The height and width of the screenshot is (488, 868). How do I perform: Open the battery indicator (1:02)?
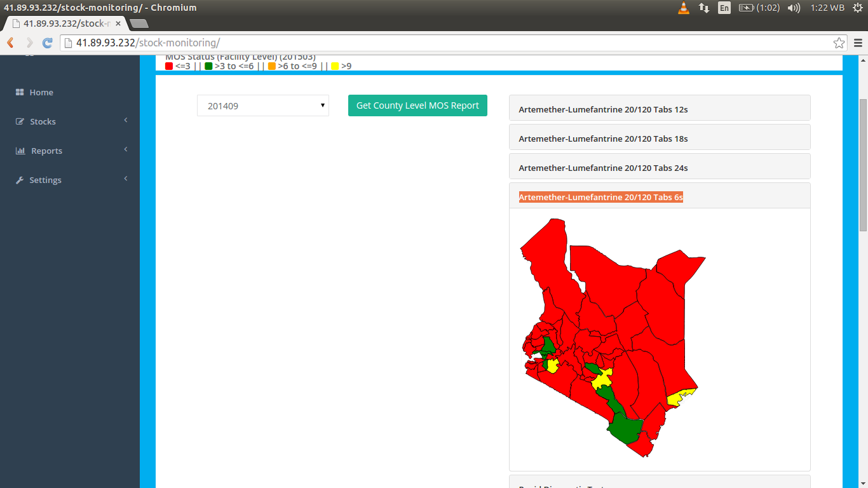pyautogui.click(x=759, y=8)
